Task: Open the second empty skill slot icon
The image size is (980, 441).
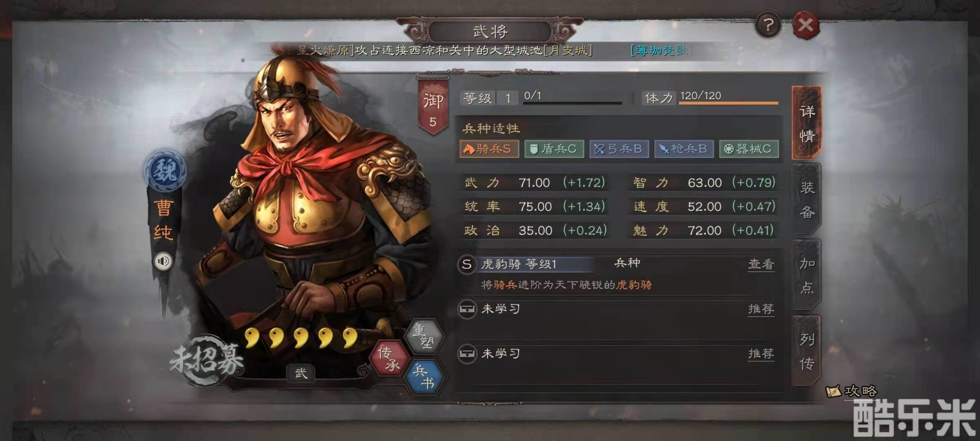Action: click(467, 354)
